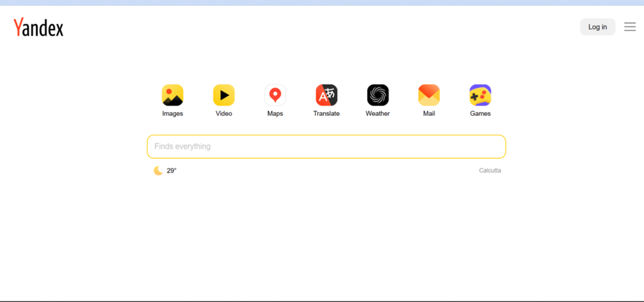Open the Maps pin icon

(275, 95)
